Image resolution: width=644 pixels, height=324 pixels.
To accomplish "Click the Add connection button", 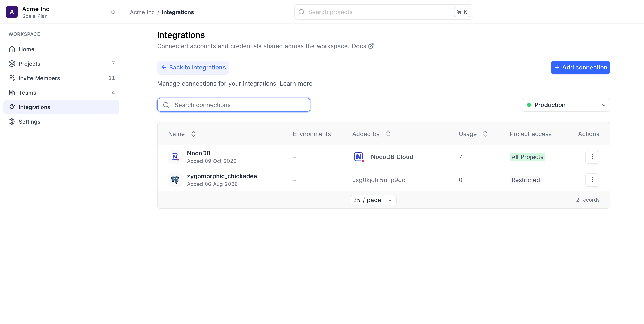I will 580,67.
